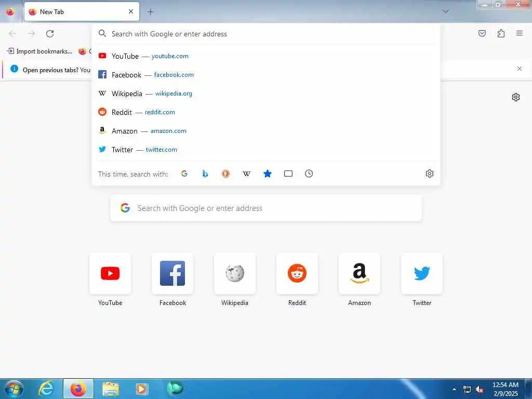Image resolution: width=532 pixels, height=399 pixels.
Task: Open the muted volume tray icon
Action: pos(480,390)
